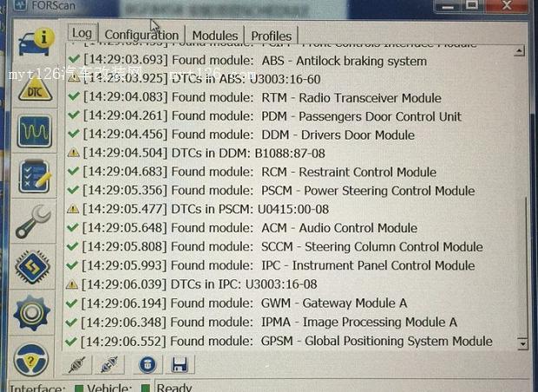Close the FORScan window
The width and height of the screenshot is (538, 392).
(507, 5)
